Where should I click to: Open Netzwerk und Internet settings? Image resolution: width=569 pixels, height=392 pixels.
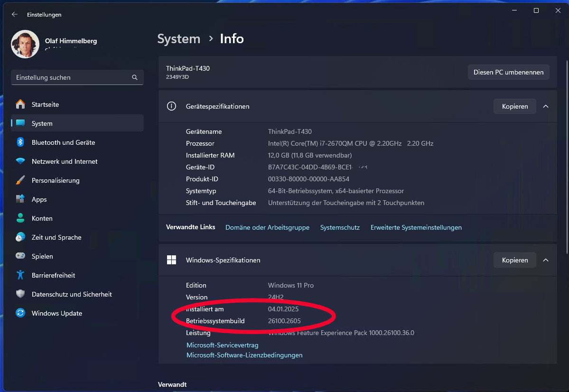click(77, 161)
